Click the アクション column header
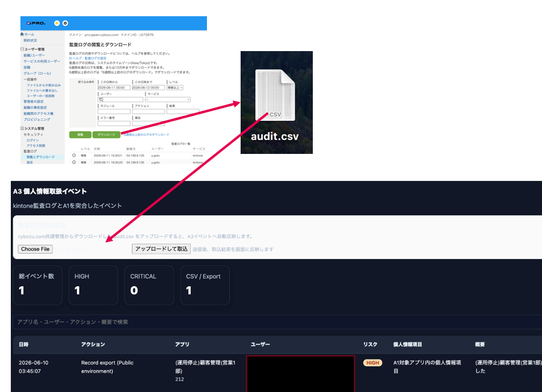 (x=93, y=345)
